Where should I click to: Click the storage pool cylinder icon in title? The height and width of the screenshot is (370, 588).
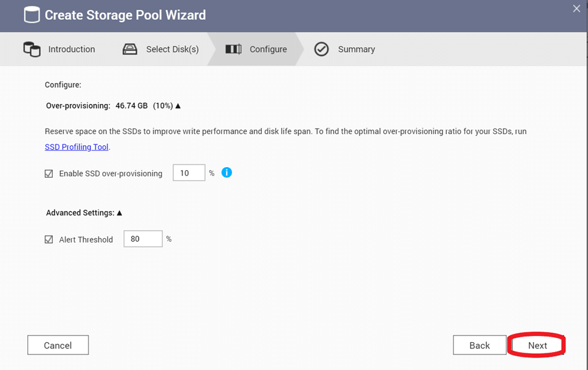click(32, 15)
